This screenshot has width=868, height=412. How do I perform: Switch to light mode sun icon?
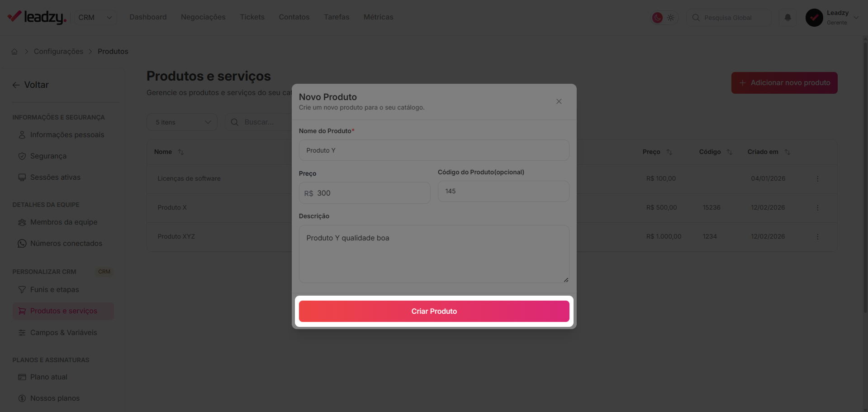(x=671, y=18)
